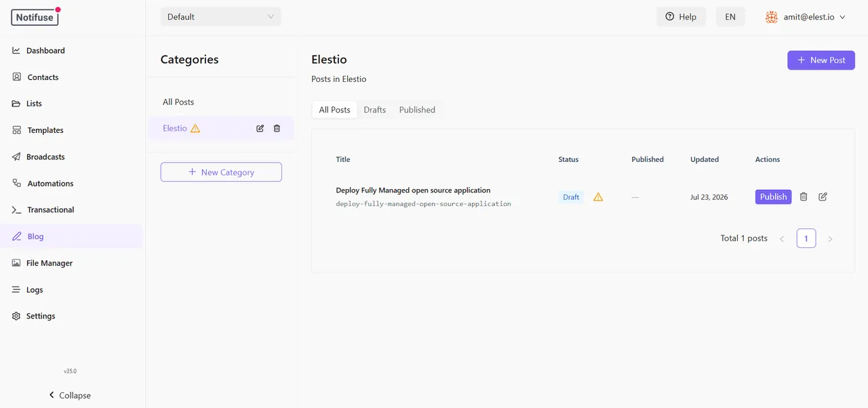Click the Posts in Elestio subtitle
868x408 pixels.
338,79
